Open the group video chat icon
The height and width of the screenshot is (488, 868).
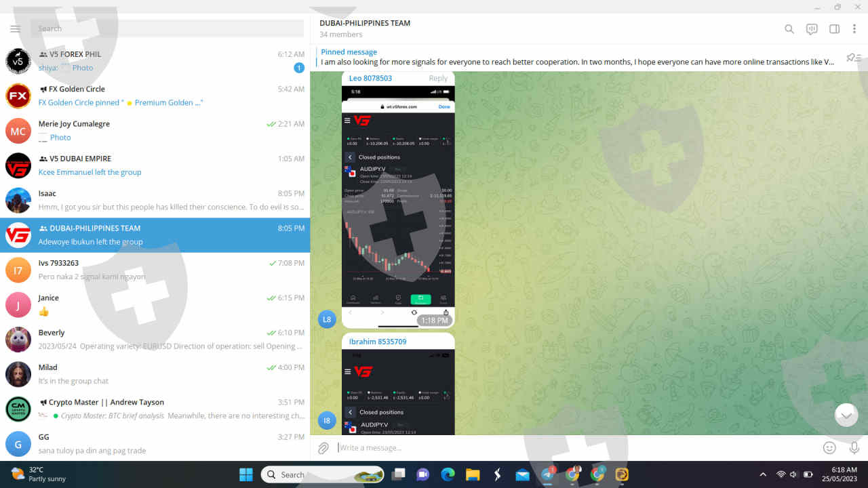(812, 29)
